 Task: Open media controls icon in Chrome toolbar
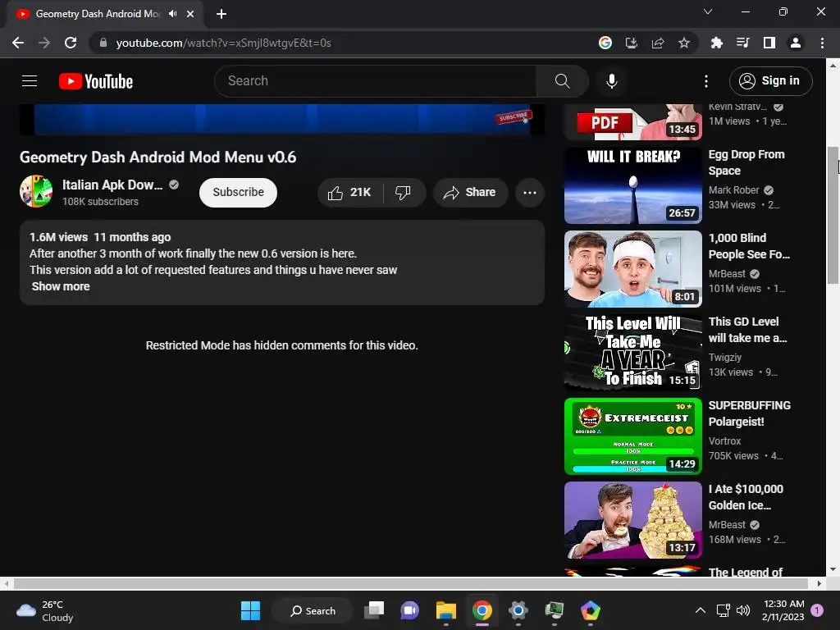(x=742, y=43)
